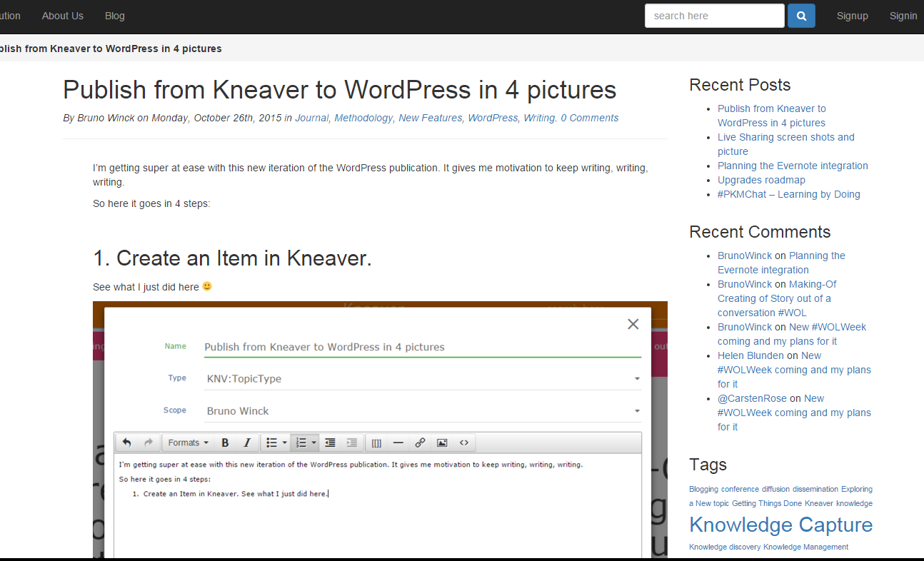This screenshot has height=561, width=924.
Task: Open the 'Knowledge discovery' tag
Action: click(x=725, y=547)
